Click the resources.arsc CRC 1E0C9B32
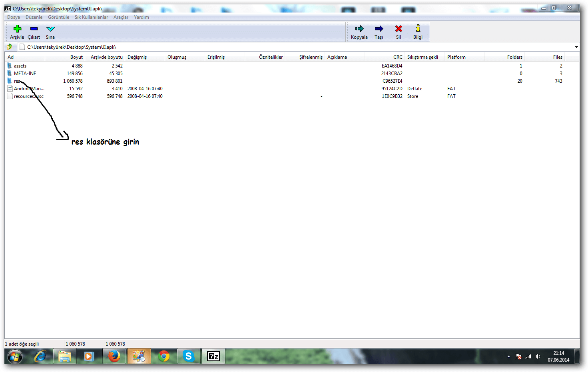The image size is (588, 372). pyautogui.click(x=392, y=96)
